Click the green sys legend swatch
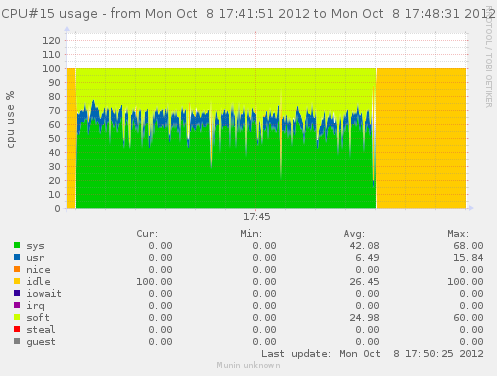Viewport: 497px width, 376px height. point(17,245)
